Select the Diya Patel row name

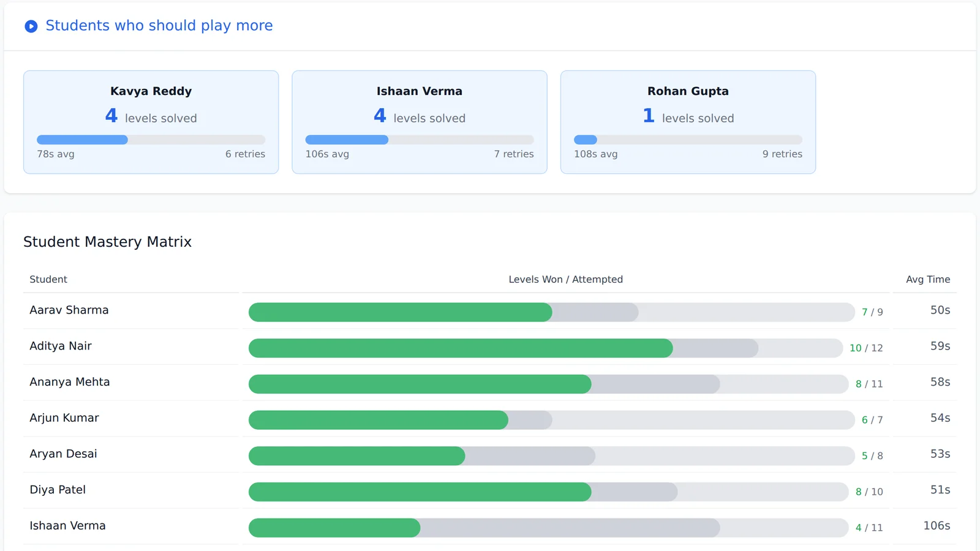click(x=58, y=490)
